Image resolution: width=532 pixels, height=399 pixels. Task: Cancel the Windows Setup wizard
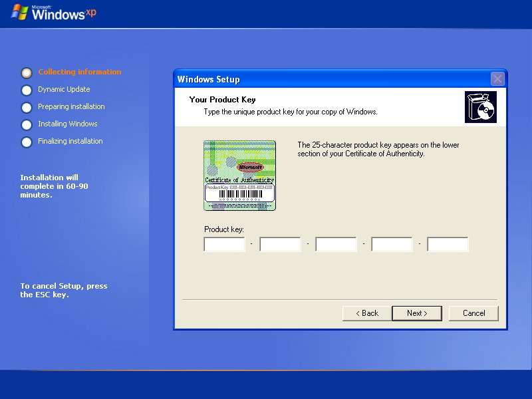[473, 313]
